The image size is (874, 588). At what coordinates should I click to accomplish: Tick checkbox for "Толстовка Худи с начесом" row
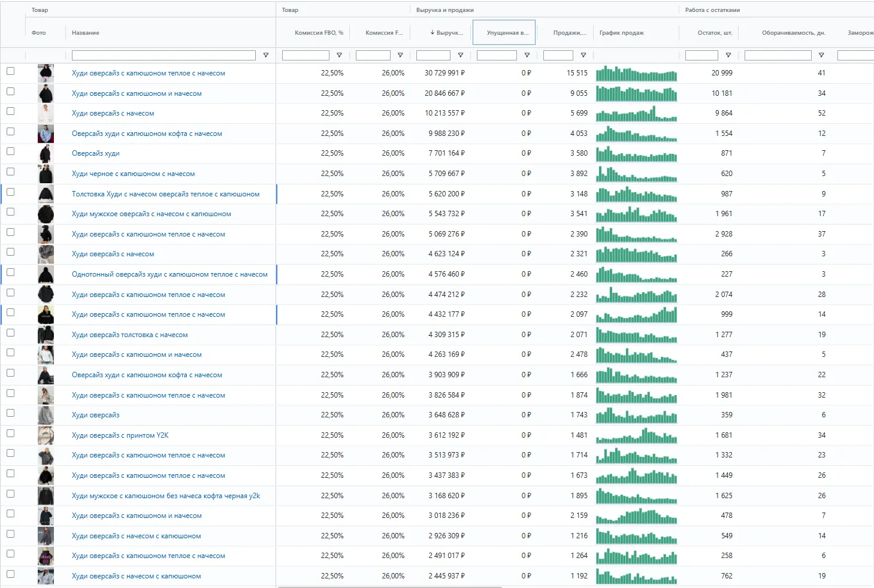[10, 192]
